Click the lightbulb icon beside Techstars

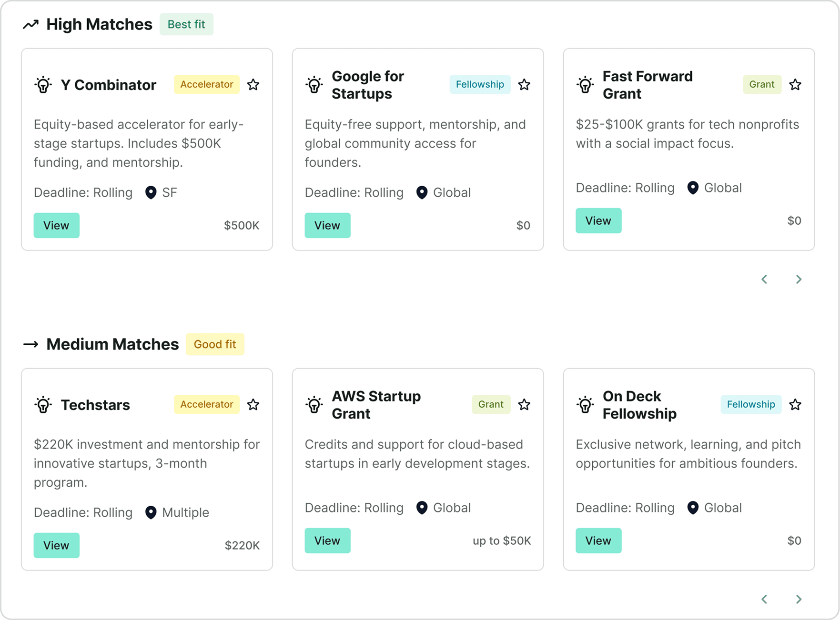[43, 405]
